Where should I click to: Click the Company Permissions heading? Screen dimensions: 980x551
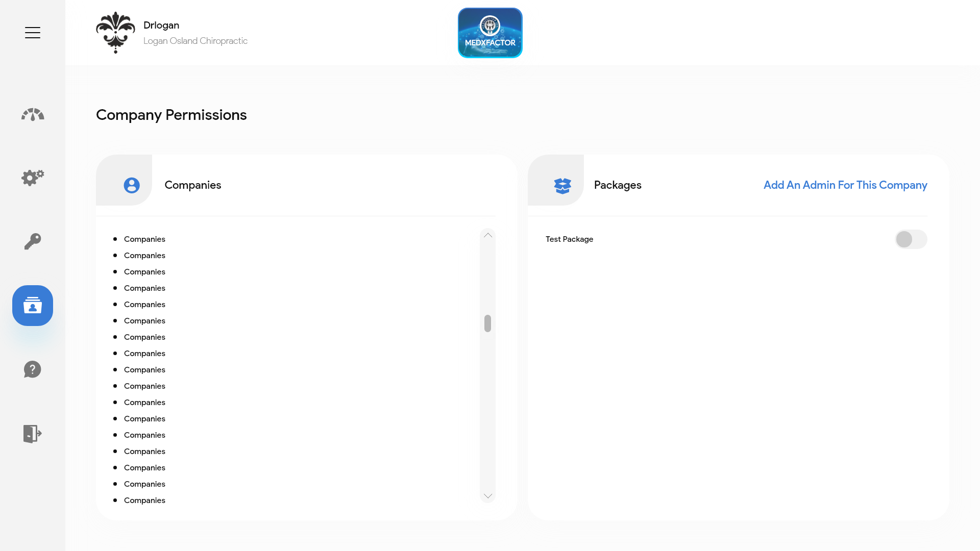coord(171,115)
